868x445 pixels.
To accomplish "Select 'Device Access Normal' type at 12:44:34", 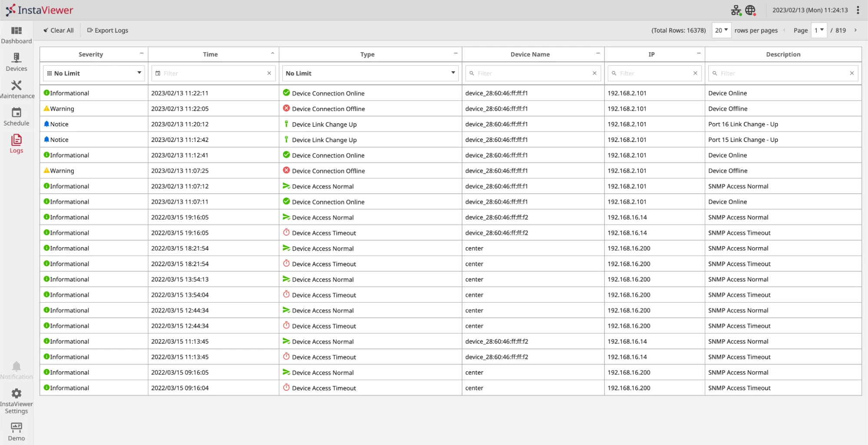I will (x=323, y=310).
